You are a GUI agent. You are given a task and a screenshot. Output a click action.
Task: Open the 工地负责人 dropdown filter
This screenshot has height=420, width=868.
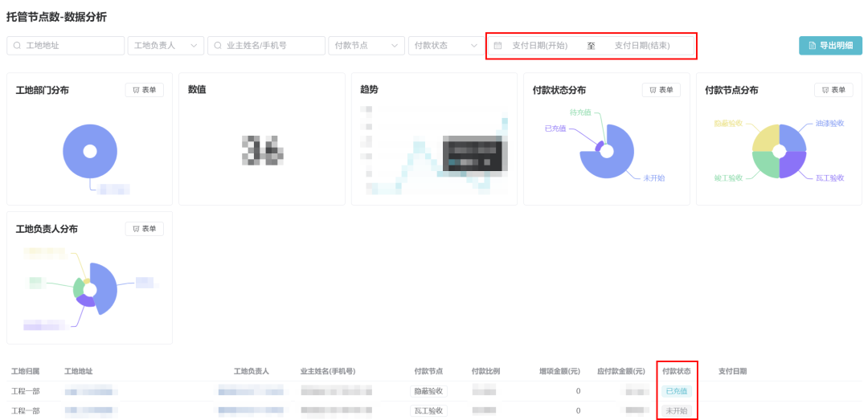[166, 46]
